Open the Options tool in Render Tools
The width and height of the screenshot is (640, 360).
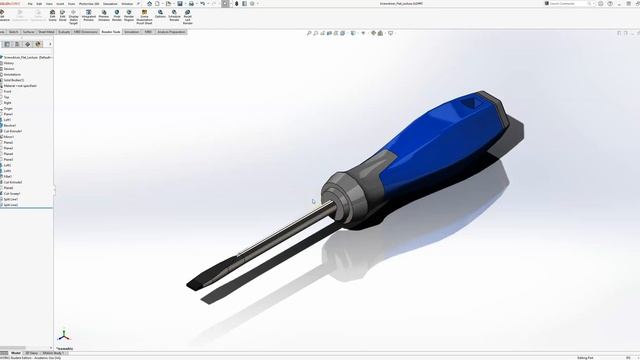pos(160,14)
